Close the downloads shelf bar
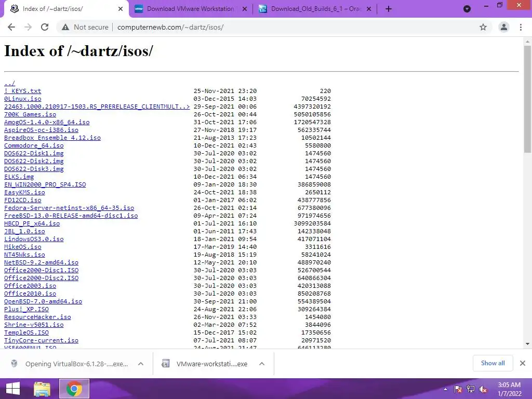Viewport: 532px width, 399px height. click(x=523, y=363)
